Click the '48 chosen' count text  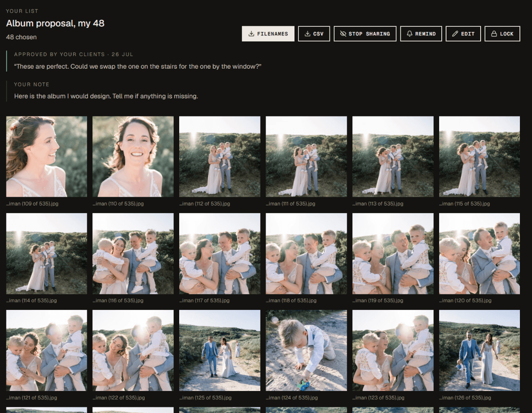(21, 37)
